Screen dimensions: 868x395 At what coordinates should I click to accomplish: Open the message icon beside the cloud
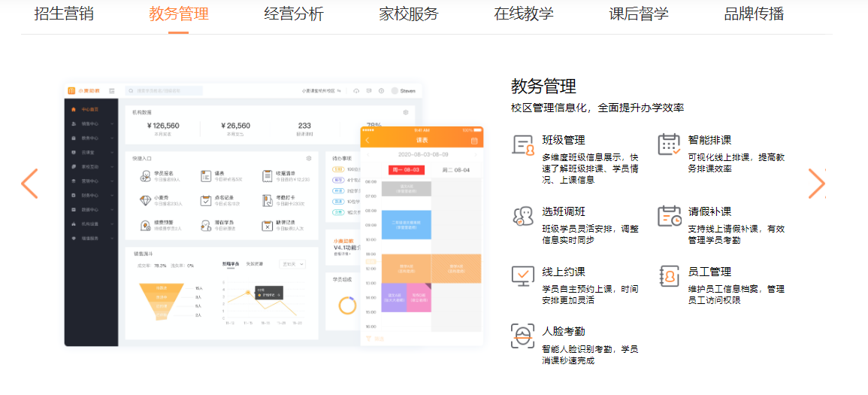369,91
